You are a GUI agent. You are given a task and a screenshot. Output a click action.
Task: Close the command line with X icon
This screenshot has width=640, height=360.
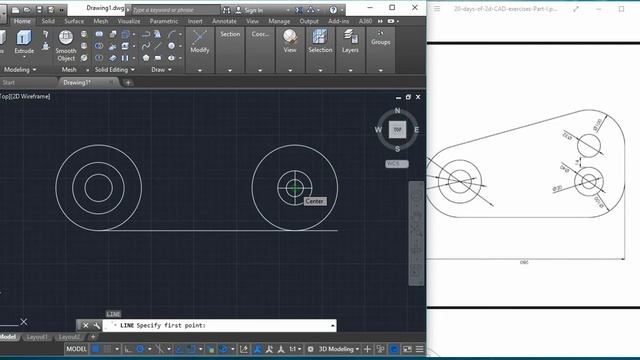click(x=85, y=325)
